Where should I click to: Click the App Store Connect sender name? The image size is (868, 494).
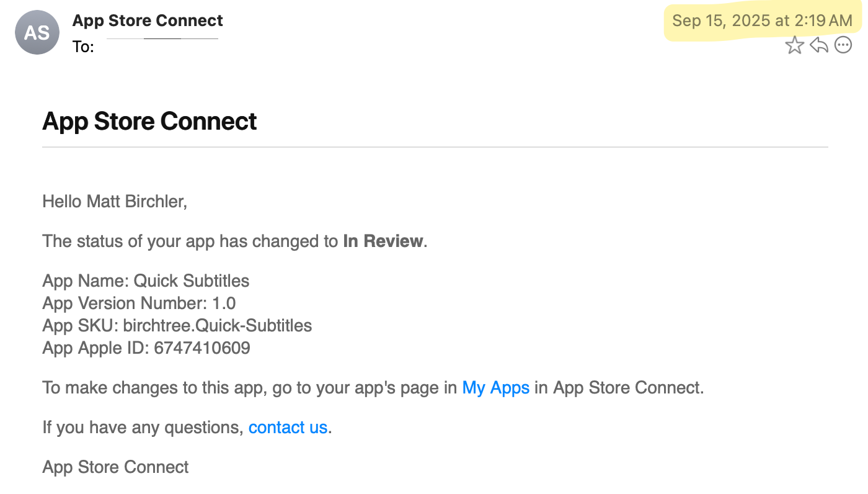point(148,20)
